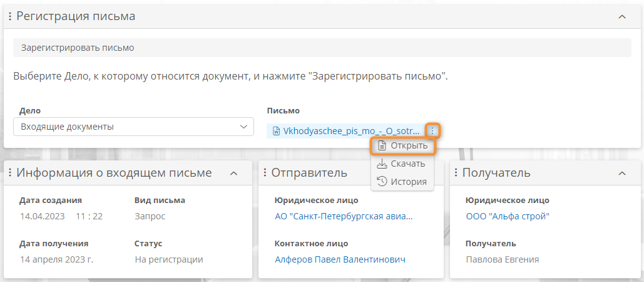
Task: Collapse the Получатель panel
Action: [622, 174]
